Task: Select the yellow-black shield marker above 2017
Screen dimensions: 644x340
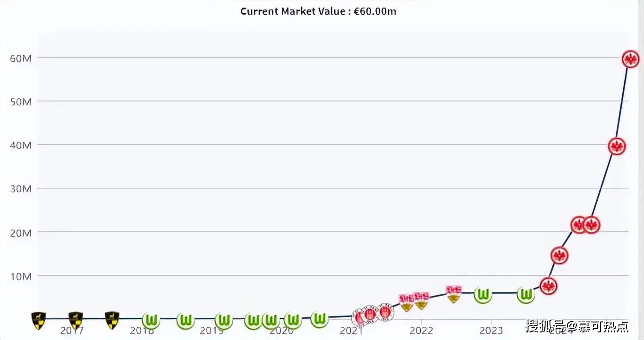Action: [76, 320]
